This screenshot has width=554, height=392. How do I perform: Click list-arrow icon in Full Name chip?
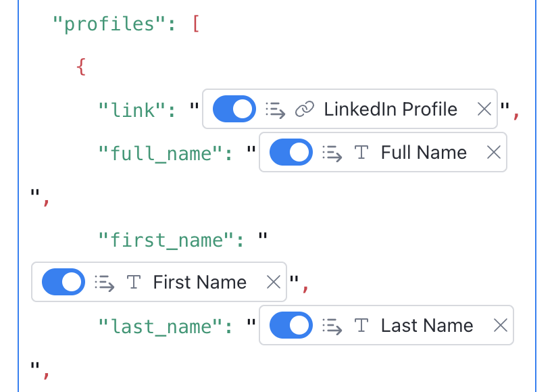pyautogui.click(x=332, y=153)
